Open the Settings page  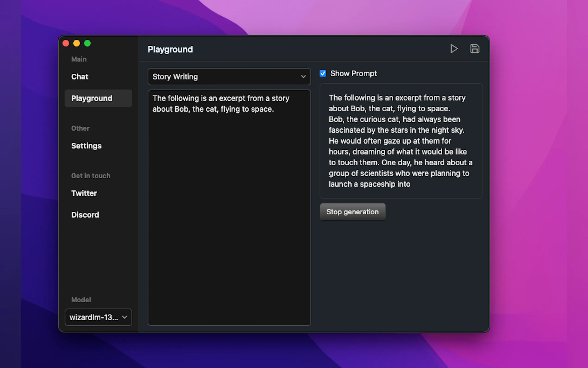pos(86,146)
